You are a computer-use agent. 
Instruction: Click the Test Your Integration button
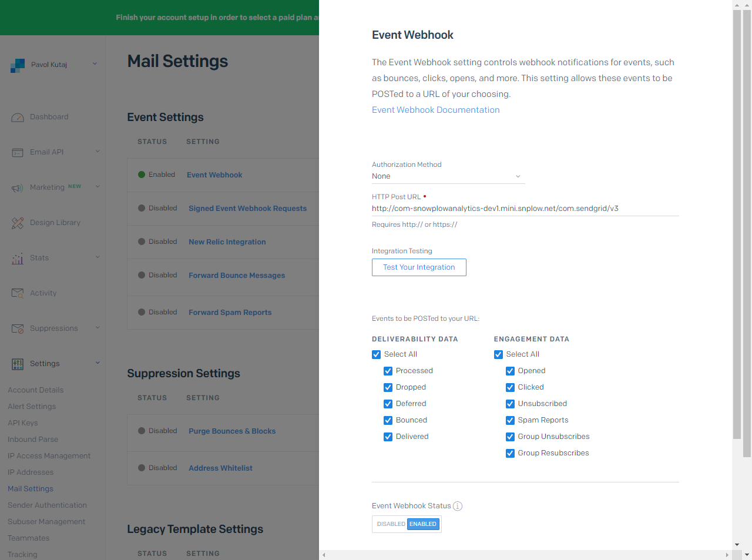pyautogui.click(x=419, y=267)
